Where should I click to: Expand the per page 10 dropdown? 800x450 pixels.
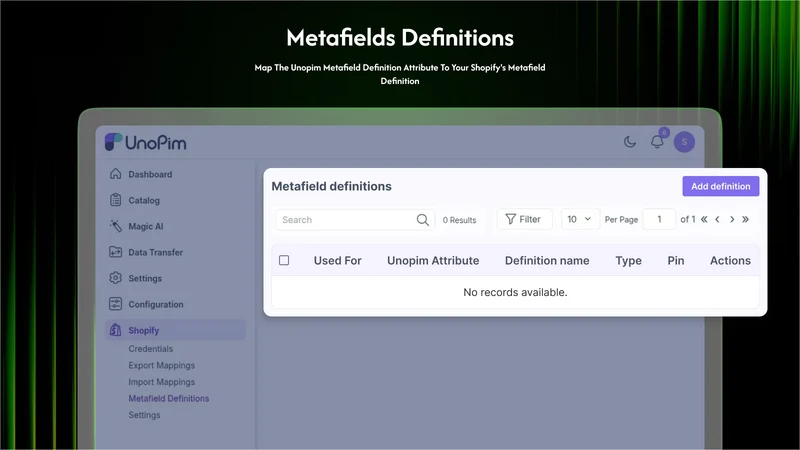580,219
